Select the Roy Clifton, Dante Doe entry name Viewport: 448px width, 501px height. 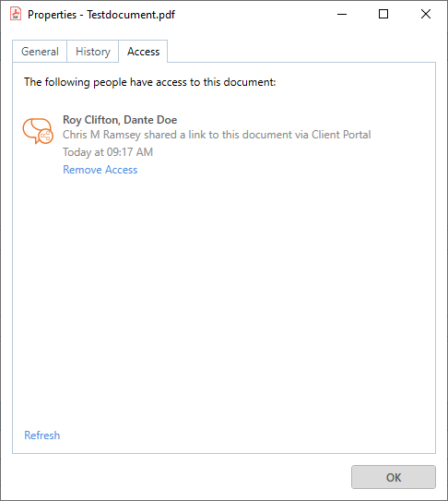click(x=120, y=120)
